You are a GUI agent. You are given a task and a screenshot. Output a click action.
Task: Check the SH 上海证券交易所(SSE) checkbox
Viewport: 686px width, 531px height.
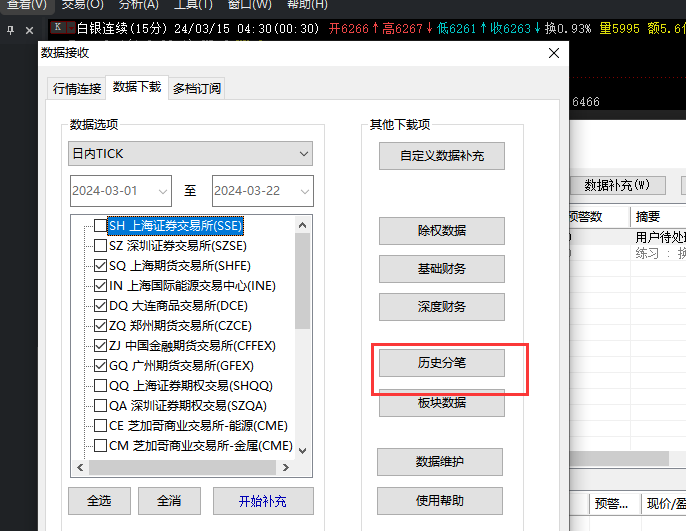click(x=100, y=226)
